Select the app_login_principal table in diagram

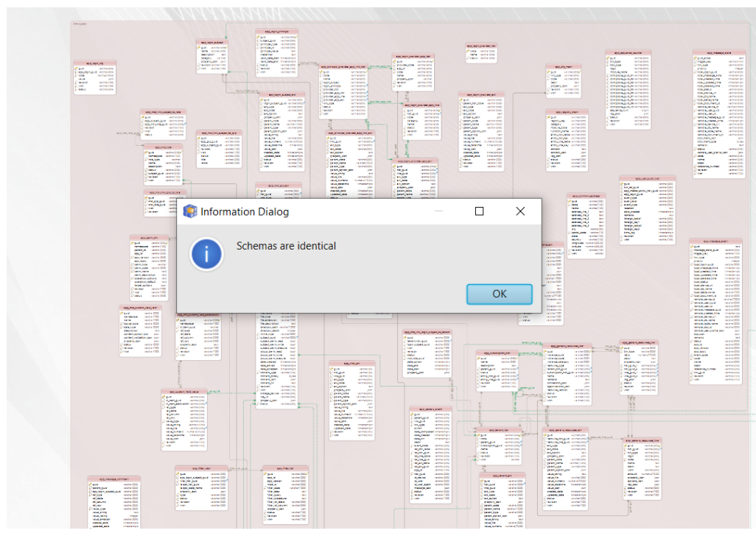tap(277, 53)
